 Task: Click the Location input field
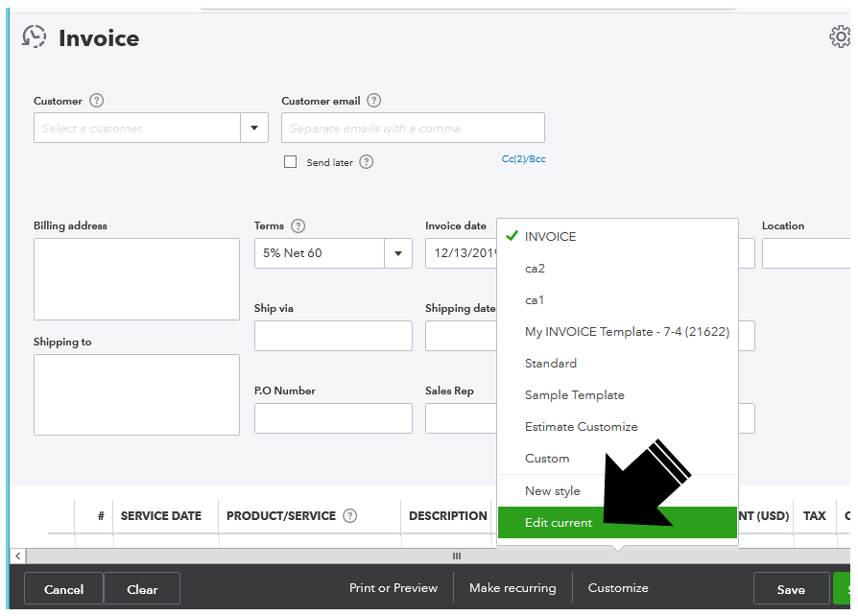pos(806,253)
